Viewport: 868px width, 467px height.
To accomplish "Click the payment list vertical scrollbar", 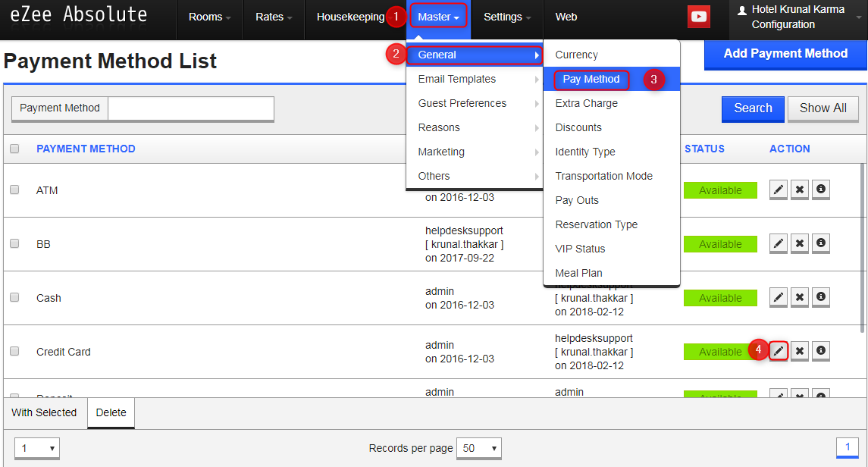I will point(862,248).
